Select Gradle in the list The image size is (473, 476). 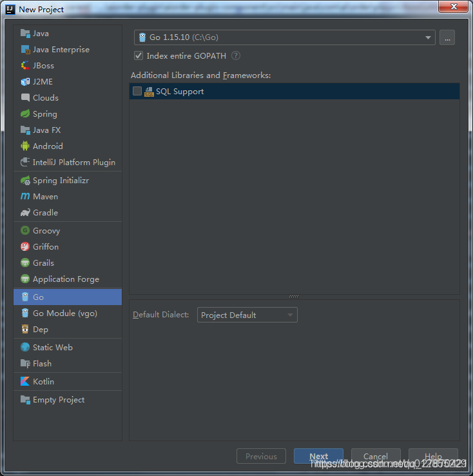(68, 212)
